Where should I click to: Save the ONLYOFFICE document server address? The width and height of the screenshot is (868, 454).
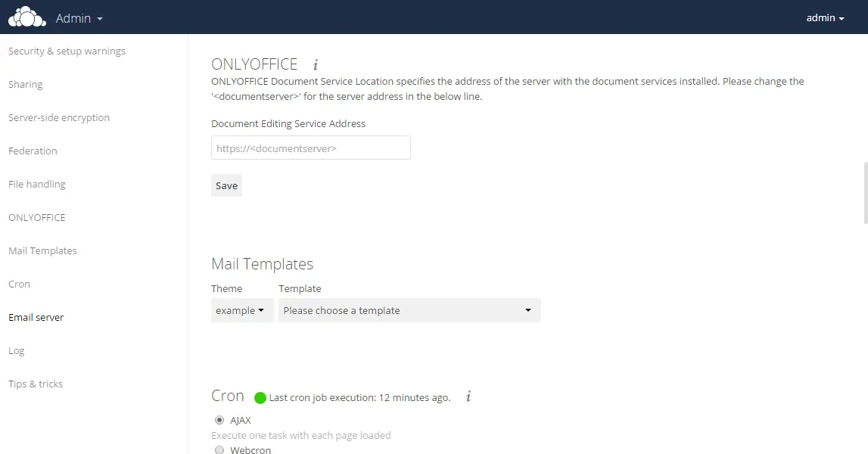(226, 185)
